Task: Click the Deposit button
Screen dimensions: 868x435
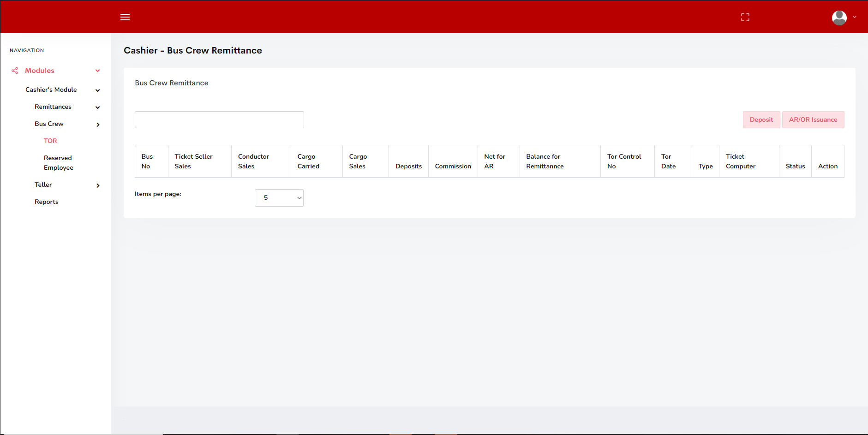Action: point(761,120)
